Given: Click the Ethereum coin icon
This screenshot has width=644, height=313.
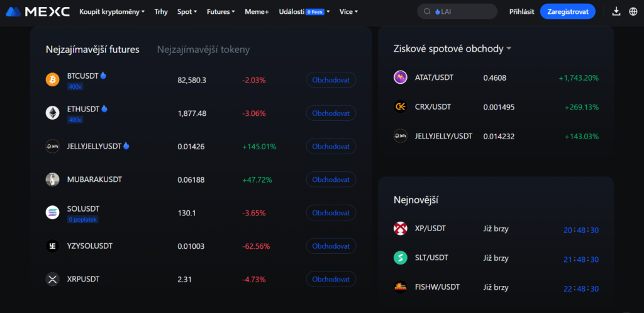Looking at the screenshot, I should (53, 113).
